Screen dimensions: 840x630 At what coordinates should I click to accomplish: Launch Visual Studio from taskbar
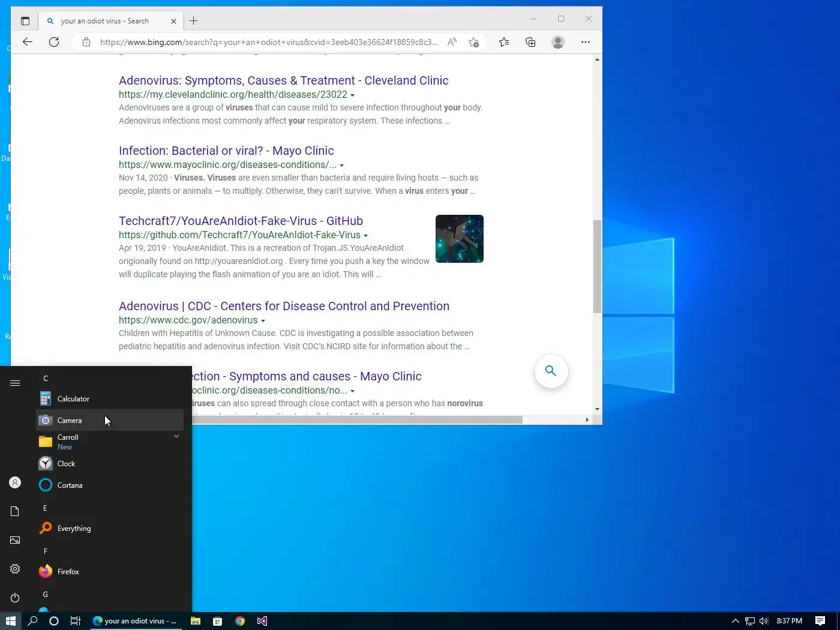pos(262,621)
